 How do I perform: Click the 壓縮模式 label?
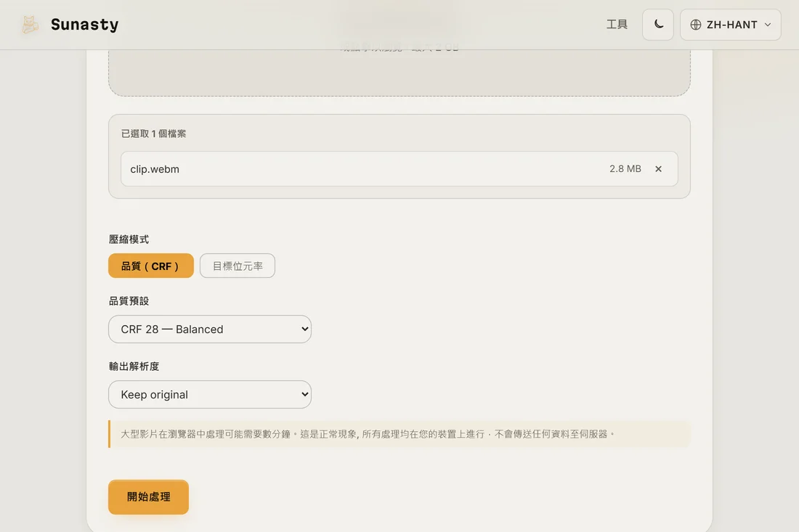129,240
